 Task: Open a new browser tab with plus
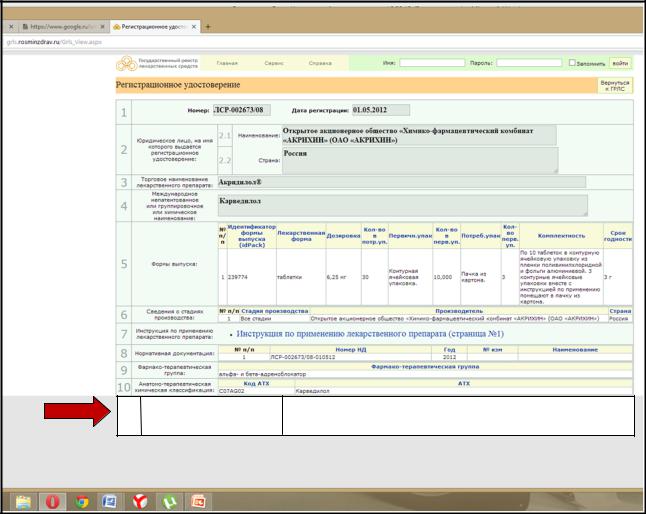tap(208, 27)
